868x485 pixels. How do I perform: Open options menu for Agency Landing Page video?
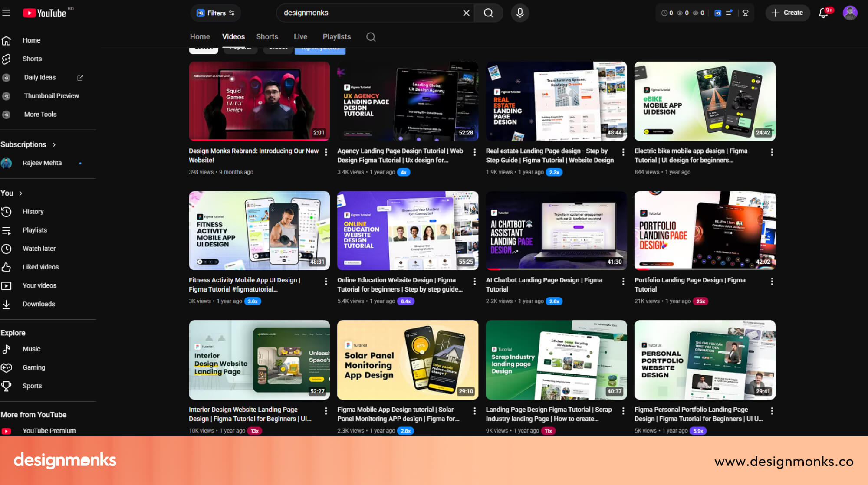(474, 152)
